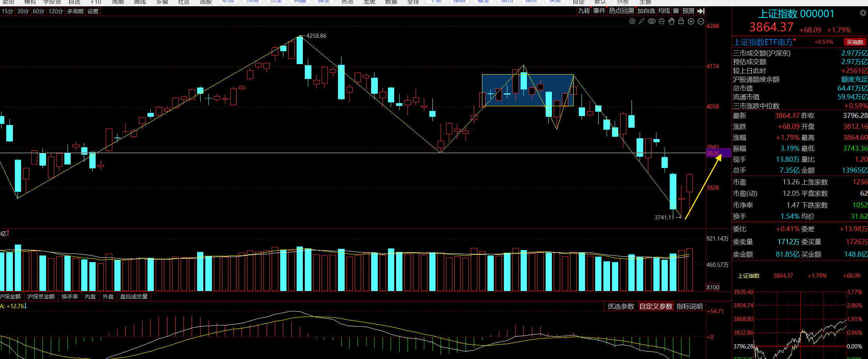The width and height of the screenshot is (868, 359).
Task: Click the 窗 window button
Action: [x=676, y=11]
